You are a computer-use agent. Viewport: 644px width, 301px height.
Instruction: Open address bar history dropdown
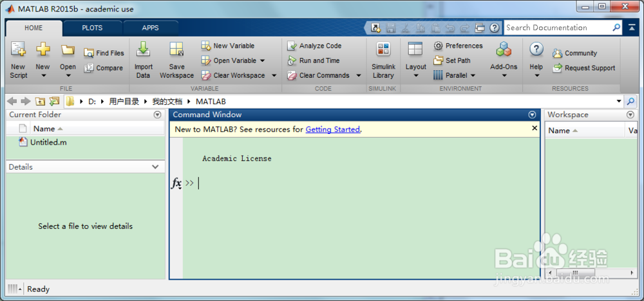(x=619, y=101)
